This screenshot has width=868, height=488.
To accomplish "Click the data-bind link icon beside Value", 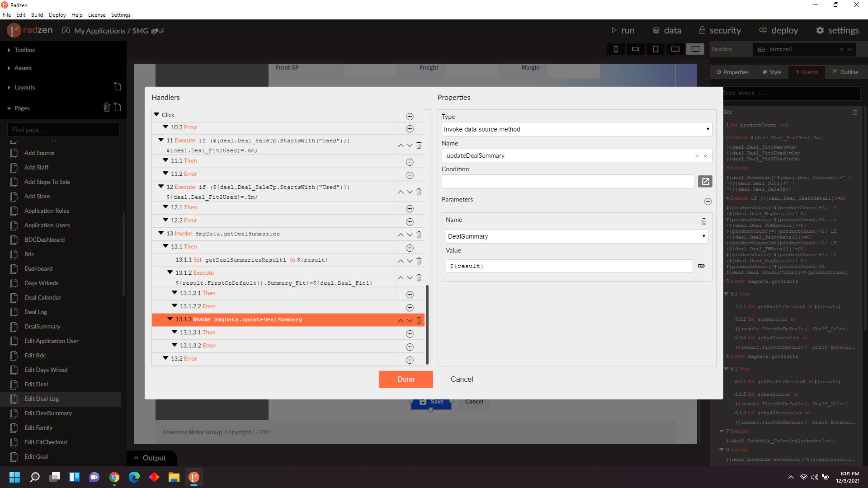I will 701,266.
